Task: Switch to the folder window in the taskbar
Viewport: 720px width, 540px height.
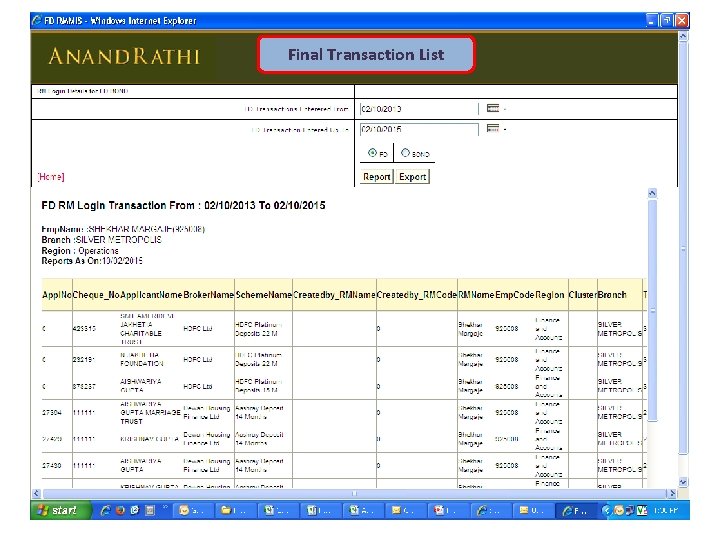Action: pos(234,510)
